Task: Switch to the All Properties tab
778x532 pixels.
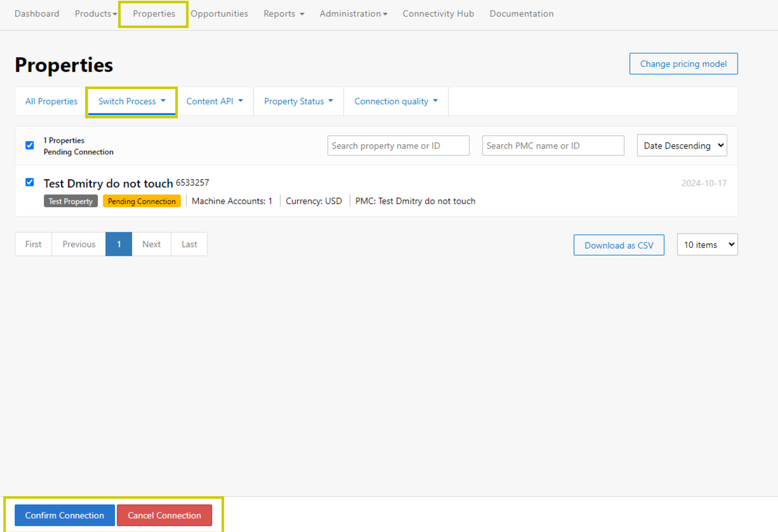Action: [51, 101]
